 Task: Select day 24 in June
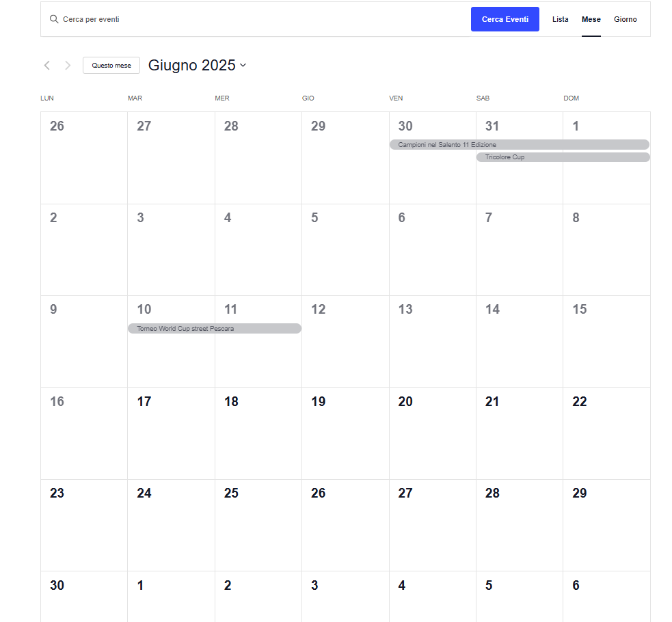144,493
